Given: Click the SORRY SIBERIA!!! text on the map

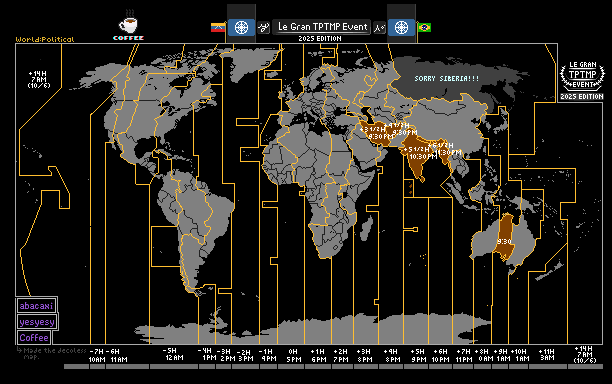Looking at the screenshot, I should click(x=447, y=78).
